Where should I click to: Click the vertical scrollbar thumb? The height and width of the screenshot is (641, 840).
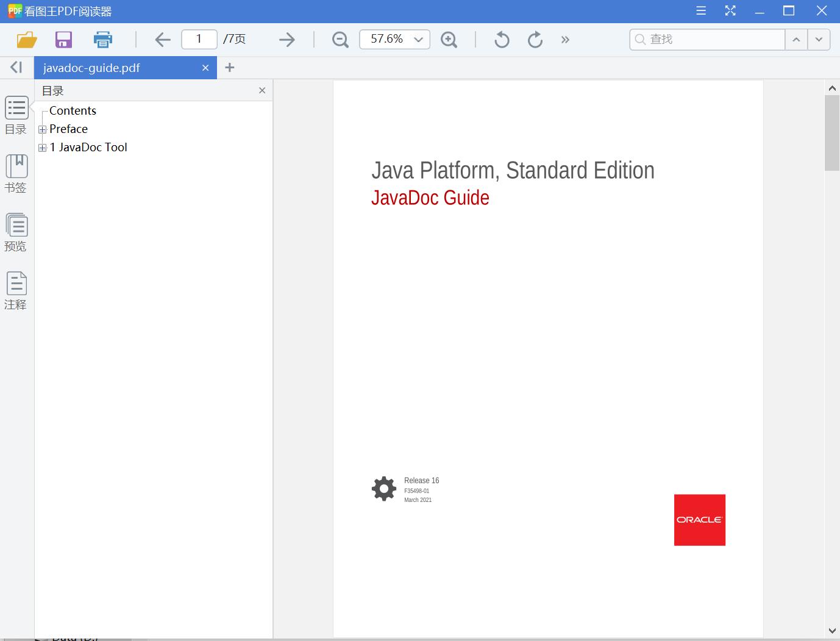tap(832, 133)
